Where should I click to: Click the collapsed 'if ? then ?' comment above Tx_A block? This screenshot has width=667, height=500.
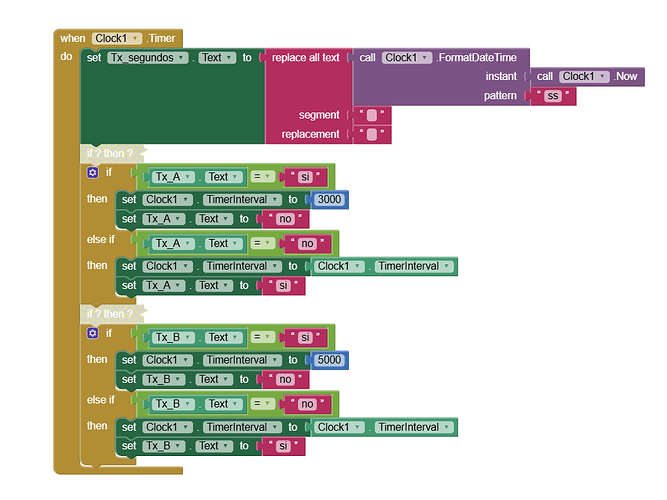[x=113, y=154]
